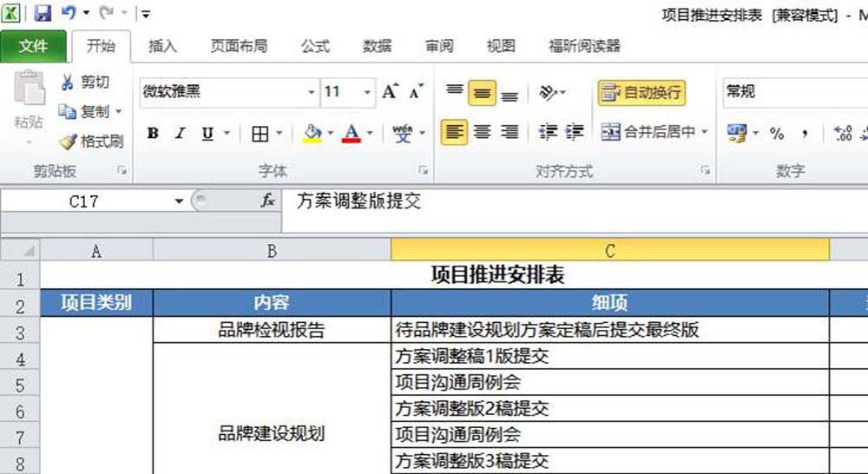Open the font size dropdown
This screenshot has width=868, height=474.
(368, 92)
